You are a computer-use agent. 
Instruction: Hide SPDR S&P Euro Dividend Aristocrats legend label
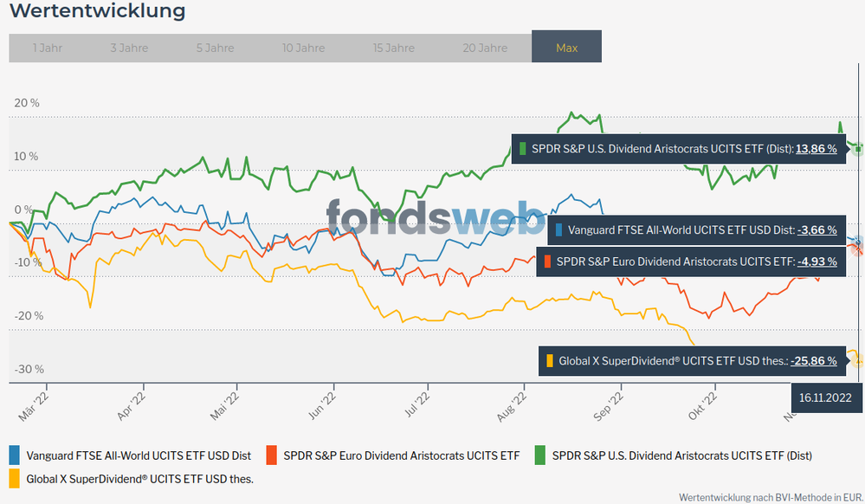pos(401,455)
